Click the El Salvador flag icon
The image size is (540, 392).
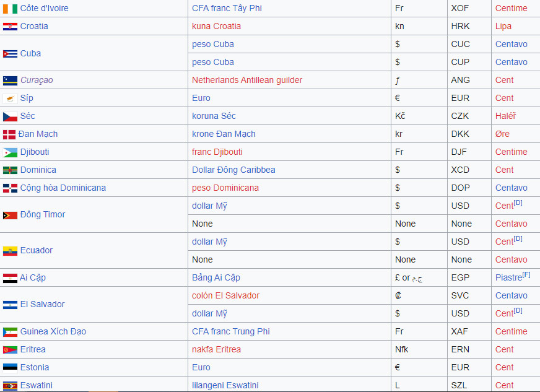(10, 305)
